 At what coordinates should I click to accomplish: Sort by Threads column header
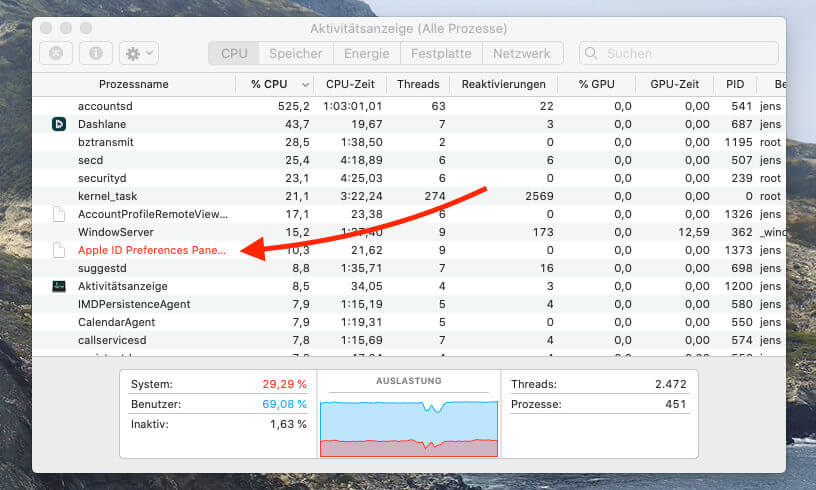click(418, 84)
